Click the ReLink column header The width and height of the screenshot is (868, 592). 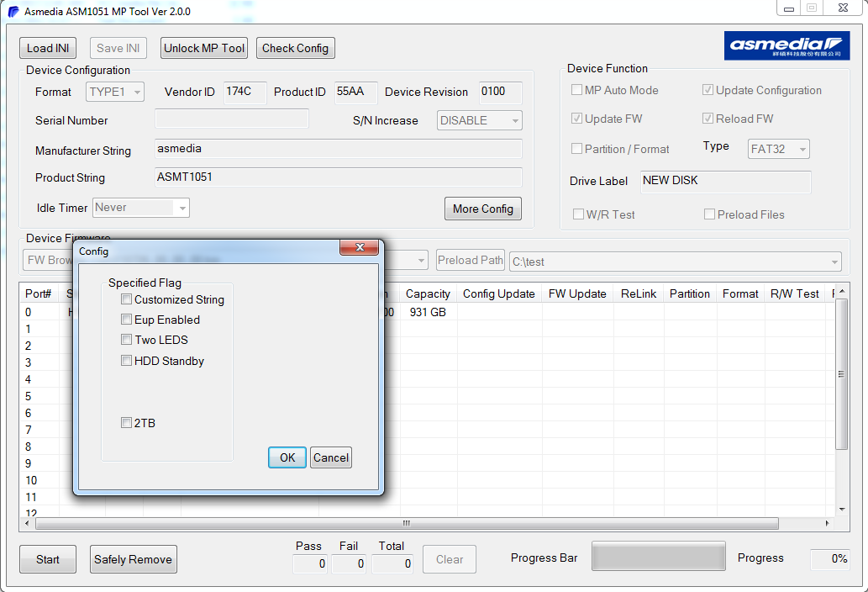(639, 293)
